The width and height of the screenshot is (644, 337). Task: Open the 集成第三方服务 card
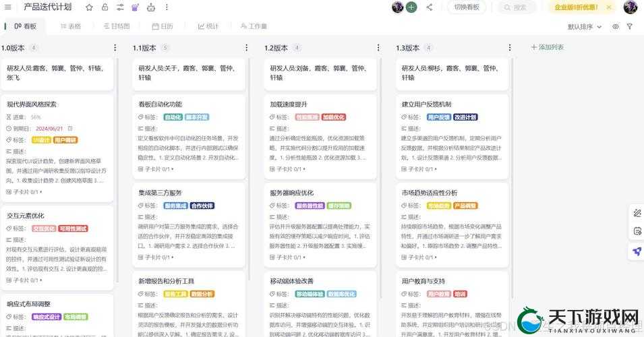189,225
